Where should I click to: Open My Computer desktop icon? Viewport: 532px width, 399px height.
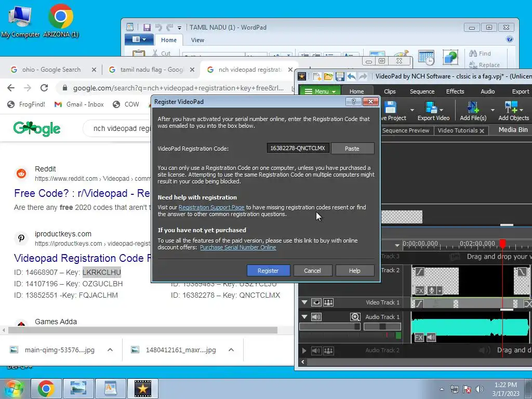(x=20, y=21)
